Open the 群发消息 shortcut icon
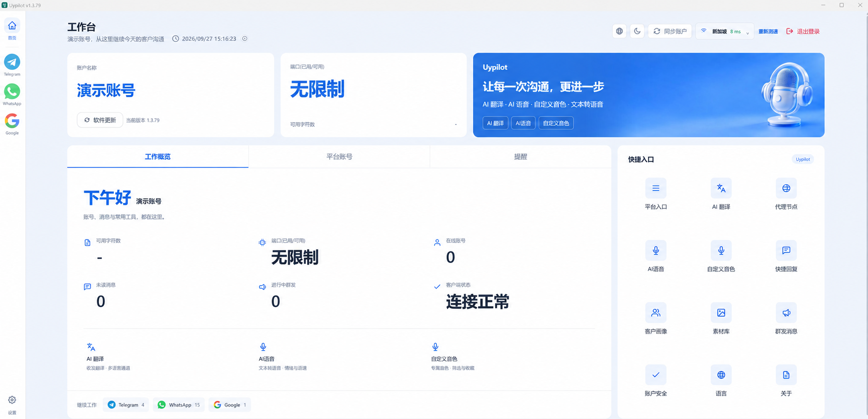Viewport: 868px width, 419px height. point(786,313)
